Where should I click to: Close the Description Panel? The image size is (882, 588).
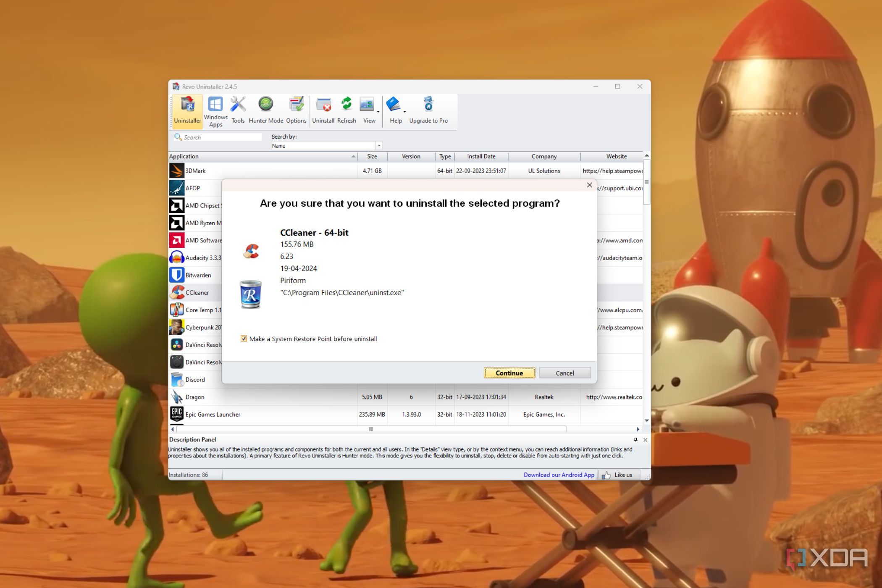pyautogui.click(x=646, y=440)
